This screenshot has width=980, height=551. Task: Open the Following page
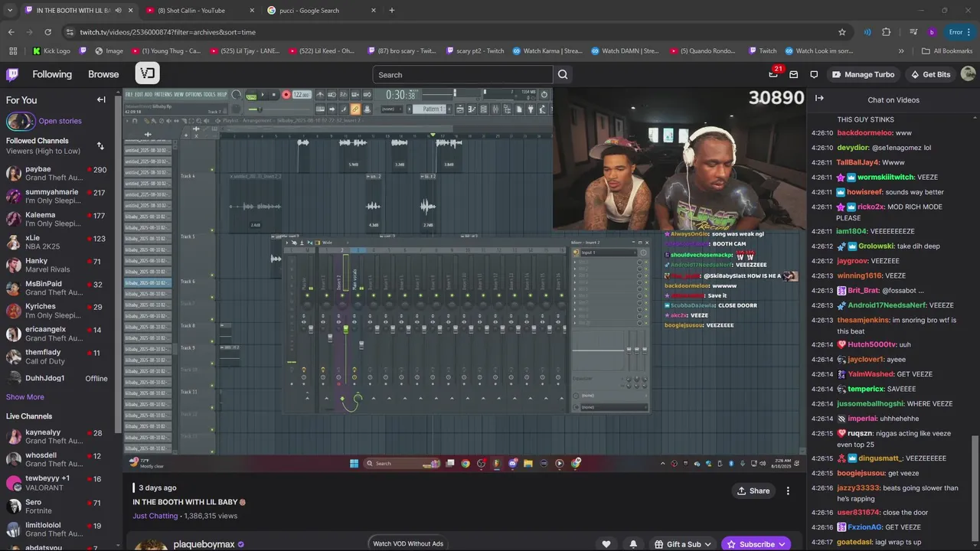click(x=52, y=74)
